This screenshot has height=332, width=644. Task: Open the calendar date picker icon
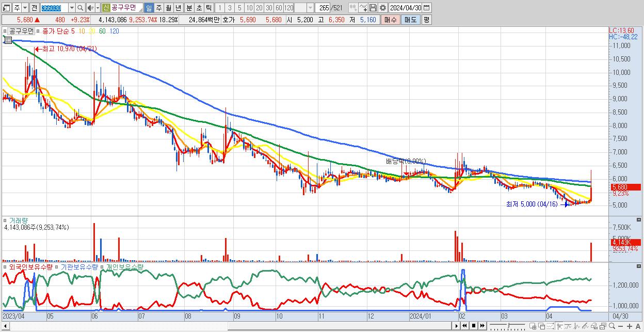[426, 8]
